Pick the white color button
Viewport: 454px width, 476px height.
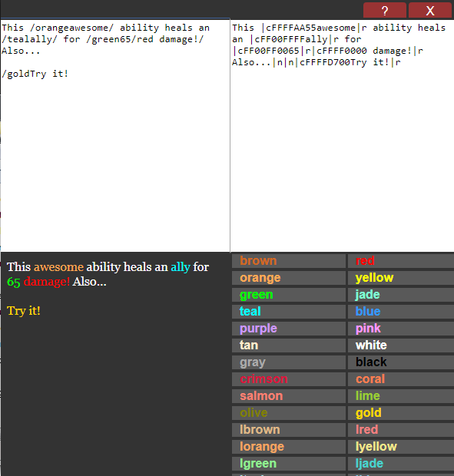[401, 345]
